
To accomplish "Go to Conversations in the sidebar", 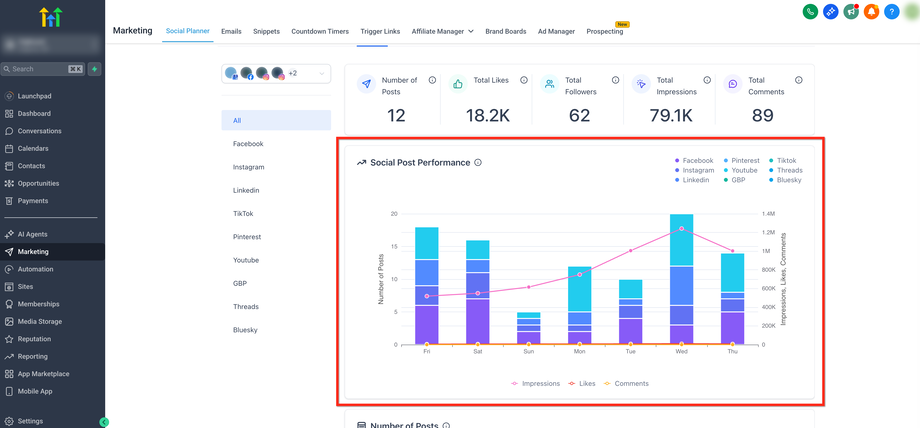I will pos(39,131).
